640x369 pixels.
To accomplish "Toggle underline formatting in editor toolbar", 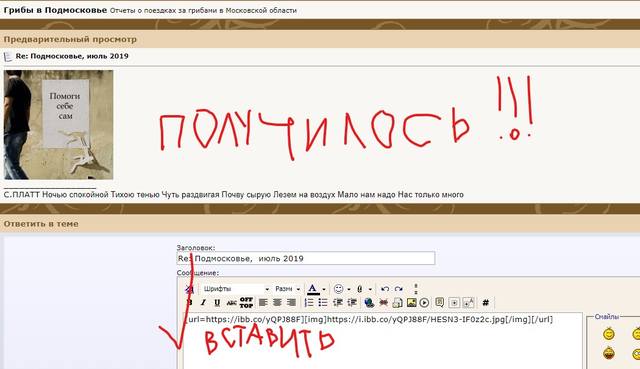I will (217, 302).
